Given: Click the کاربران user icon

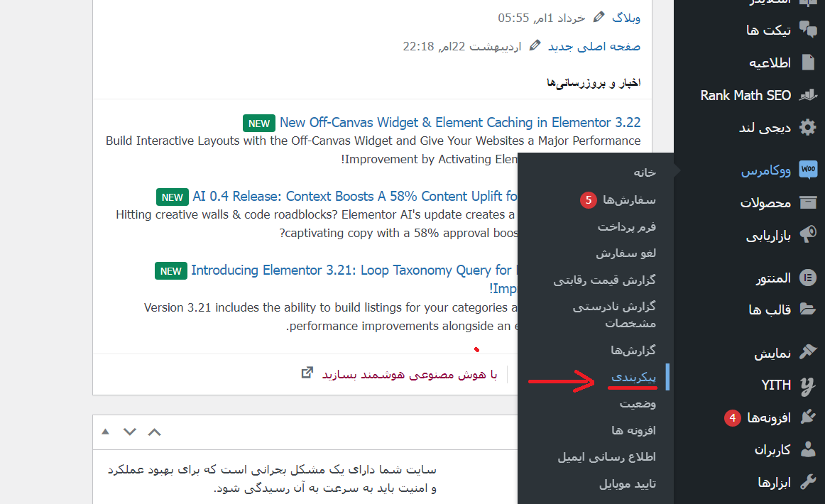Looking at the screenshot, I should [808, 449].
